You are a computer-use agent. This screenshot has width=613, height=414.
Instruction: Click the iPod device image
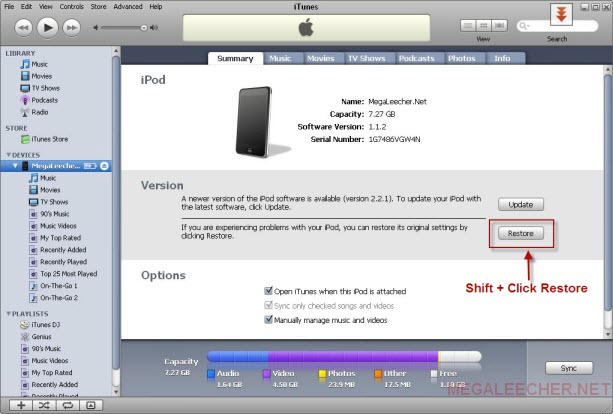[x=254, y=122]
